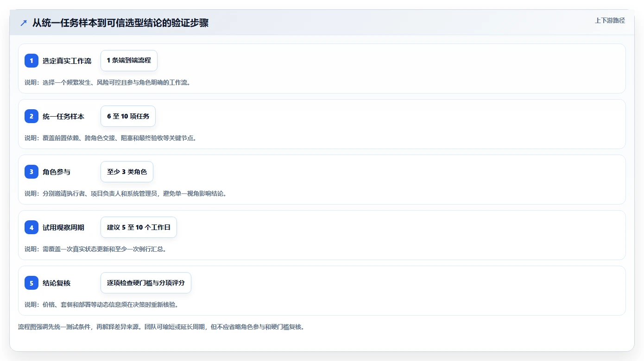Click the 上下游路径 label

coord(610,20)
